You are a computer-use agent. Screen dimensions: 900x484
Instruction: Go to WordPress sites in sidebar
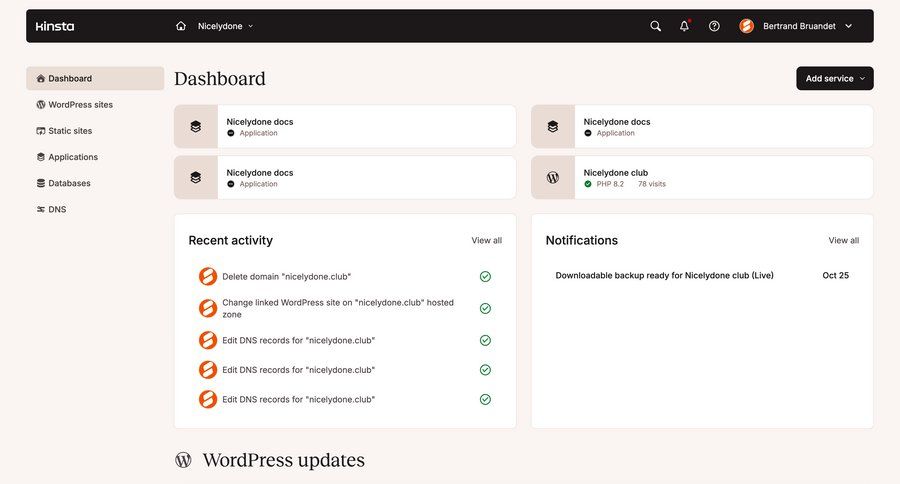pyautogui.click(x=80, y=105)
